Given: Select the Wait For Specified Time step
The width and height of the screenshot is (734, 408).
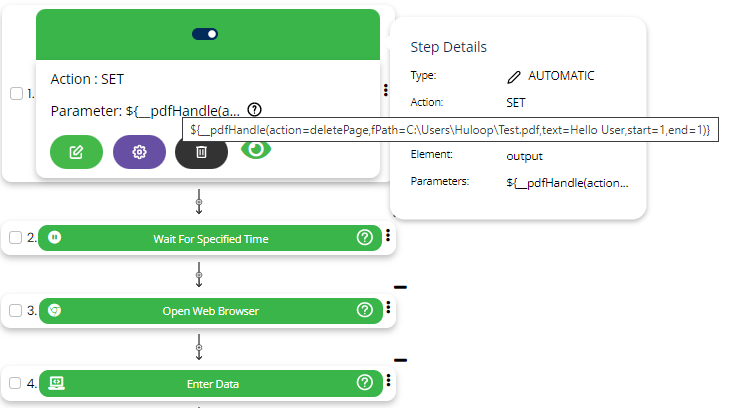Looking at the screenshot, I should point(210,238).
